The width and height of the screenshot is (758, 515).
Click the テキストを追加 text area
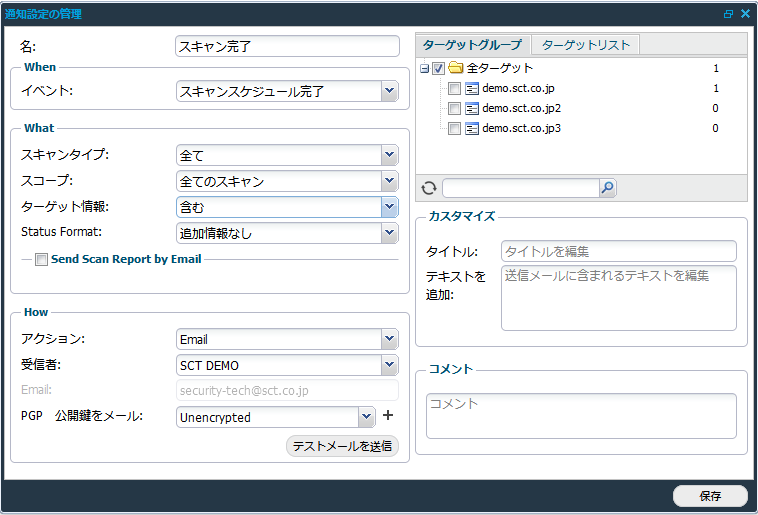tap(619, 298)
